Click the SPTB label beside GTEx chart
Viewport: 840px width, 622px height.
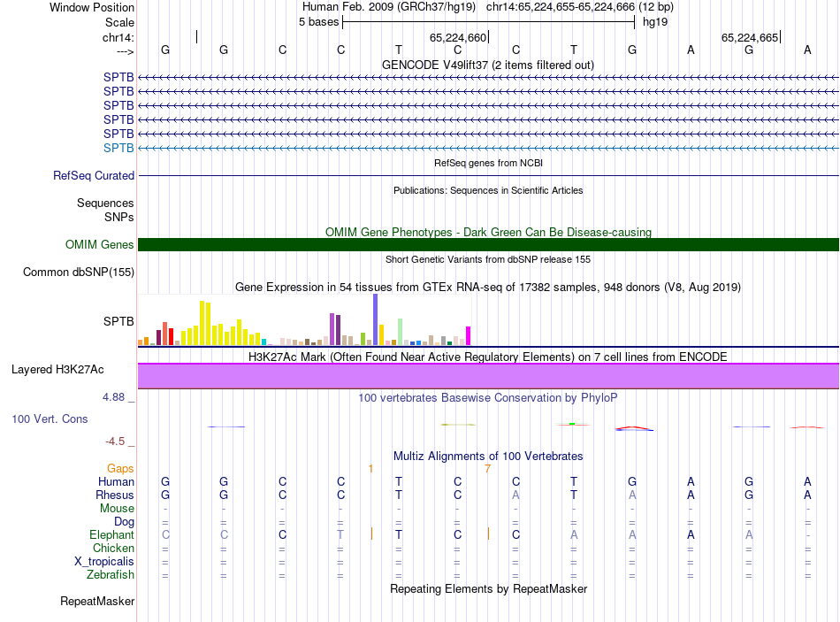pos(118,321)
